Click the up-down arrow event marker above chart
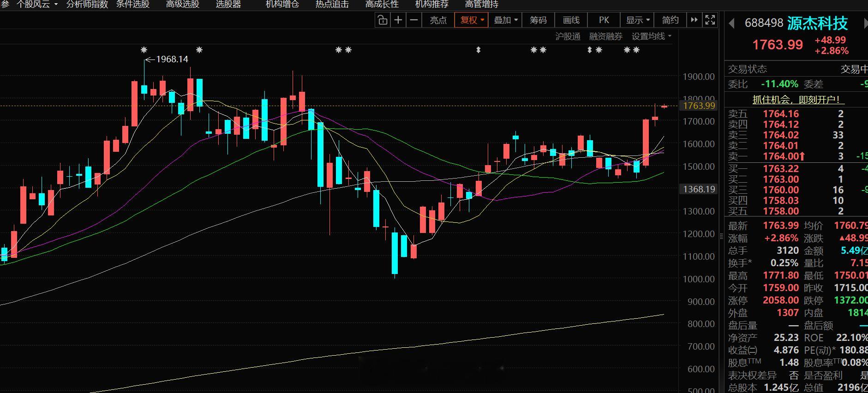Viewport: 868px width, 393px height. pyautogui.click(x=479, y=50)
